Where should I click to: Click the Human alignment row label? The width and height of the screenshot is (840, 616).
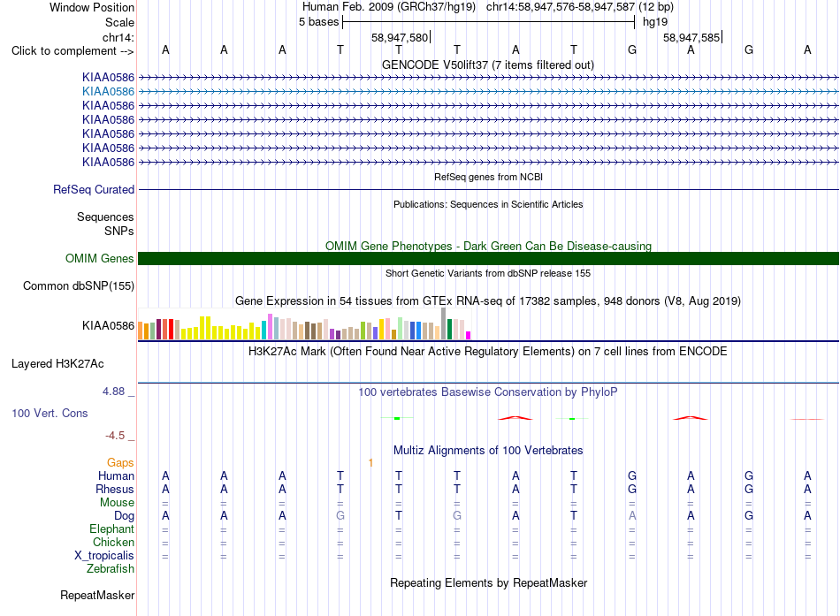pyautogui.click(x=116, y=476)
